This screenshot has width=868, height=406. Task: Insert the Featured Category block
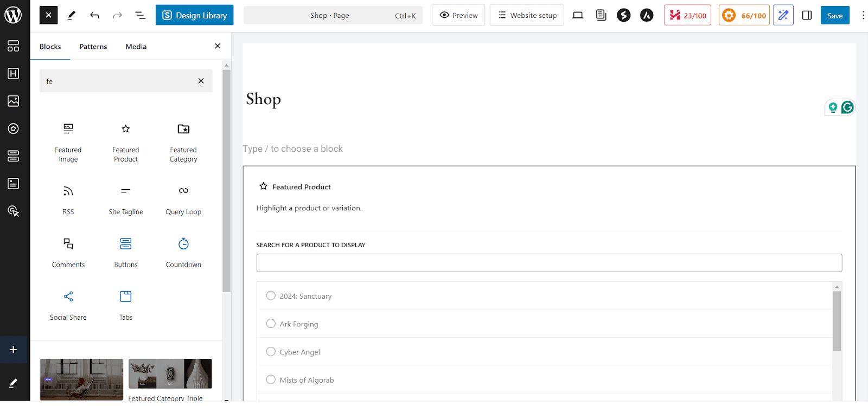(183, 143)
